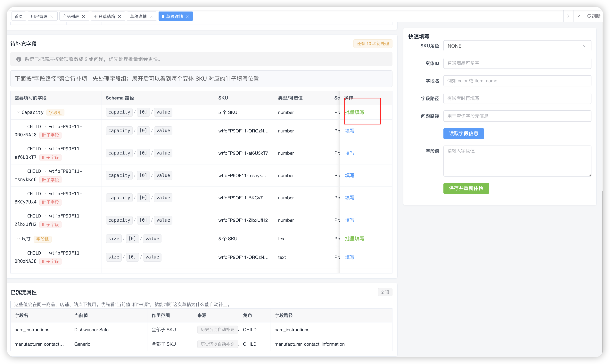Focus the 字段名 input field
Image resolution: width=610 pixels, height=364 pixels.
517,81
